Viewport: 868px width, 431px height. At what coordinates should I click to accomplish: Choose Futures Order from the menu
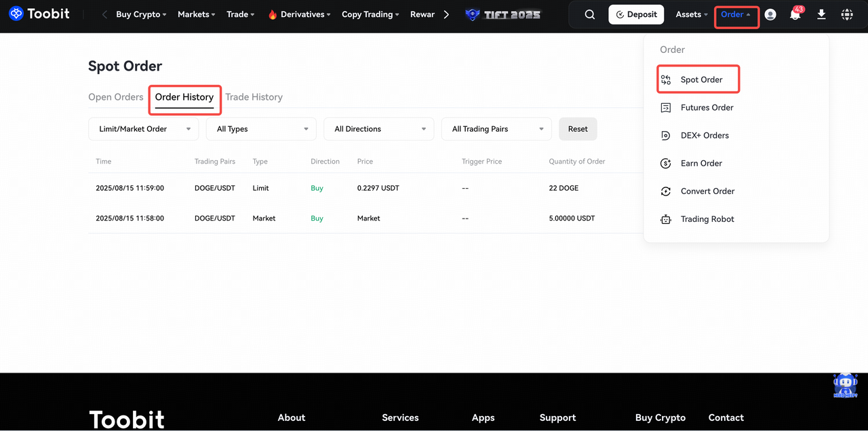[x=707, y=108]
